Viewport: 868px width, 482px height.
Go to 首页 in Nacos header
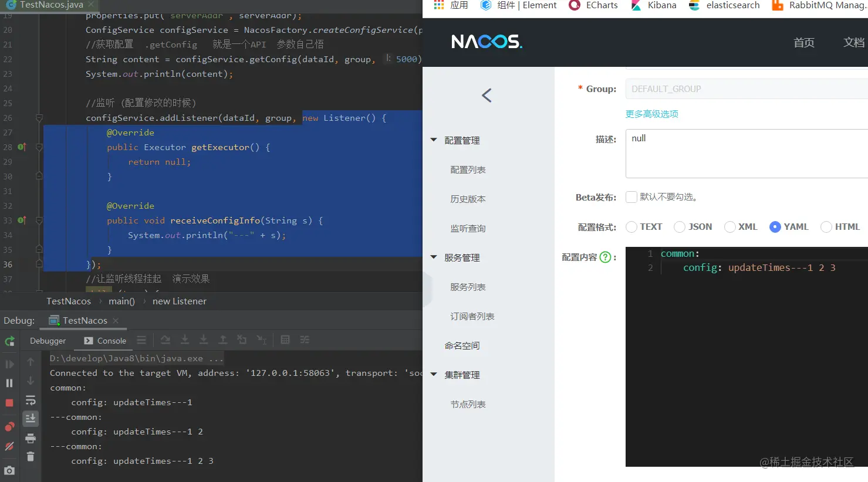[803, 42]
